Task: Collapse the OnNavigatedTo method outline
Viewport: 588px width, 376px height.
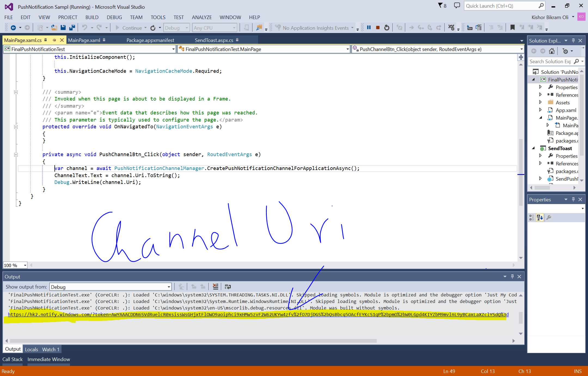Action: tap(16, 127)
